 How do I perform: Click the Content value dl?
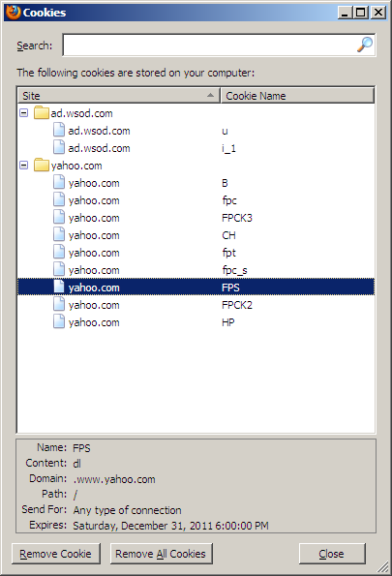76,464
